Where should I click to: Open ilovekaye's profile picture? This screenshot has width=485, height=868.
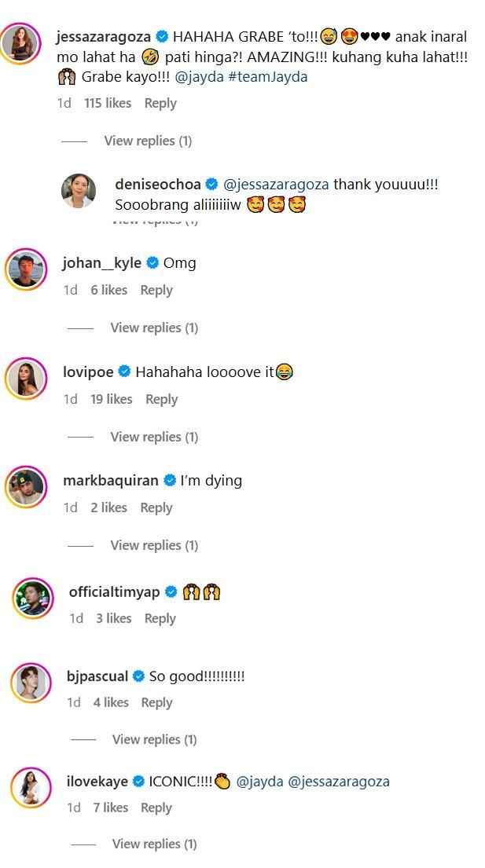[31, 787]
